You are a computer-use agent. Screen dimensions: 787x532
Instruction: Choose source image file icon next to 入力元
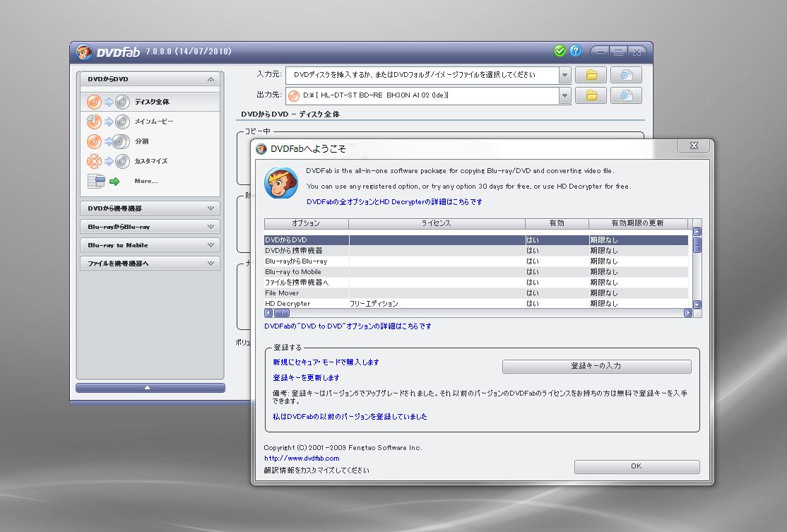coord(626,76)
